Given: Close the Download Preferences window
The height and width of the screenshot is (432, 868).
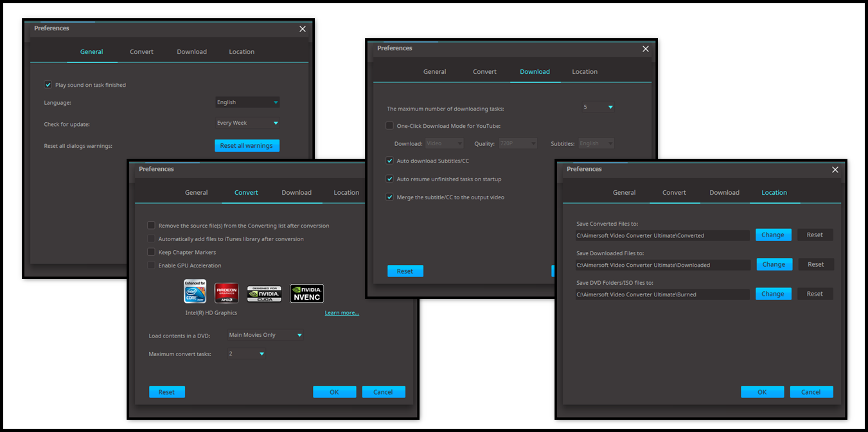Looking at the screenshot, I should tap(646, 49).
